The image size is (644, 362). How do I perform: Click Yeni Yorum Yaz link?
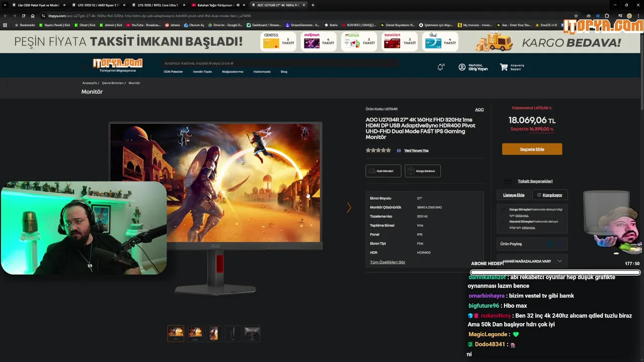(416, 150)
